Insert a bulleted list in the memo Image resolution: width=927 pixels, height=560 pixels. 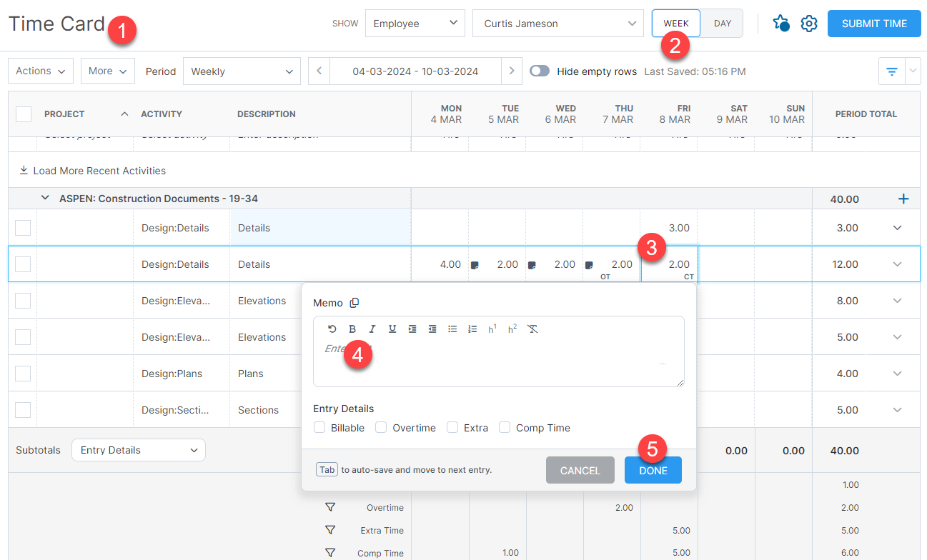point(452,329)
